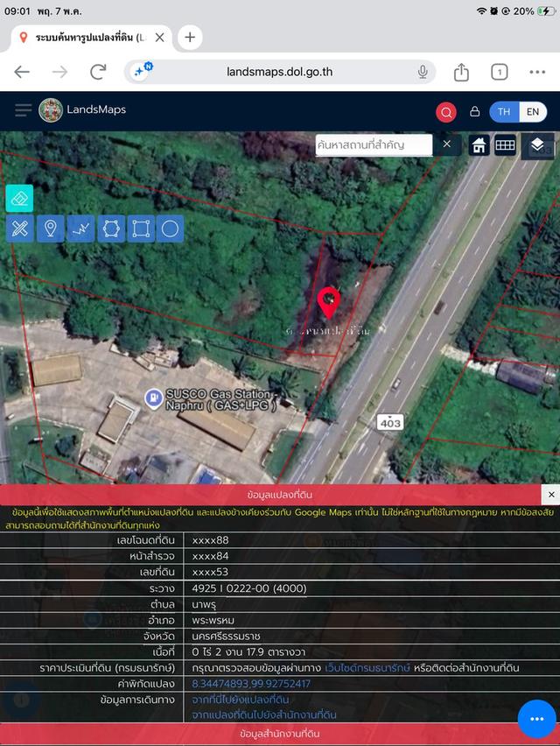Close the land parcel info panel

click(551, 495)
